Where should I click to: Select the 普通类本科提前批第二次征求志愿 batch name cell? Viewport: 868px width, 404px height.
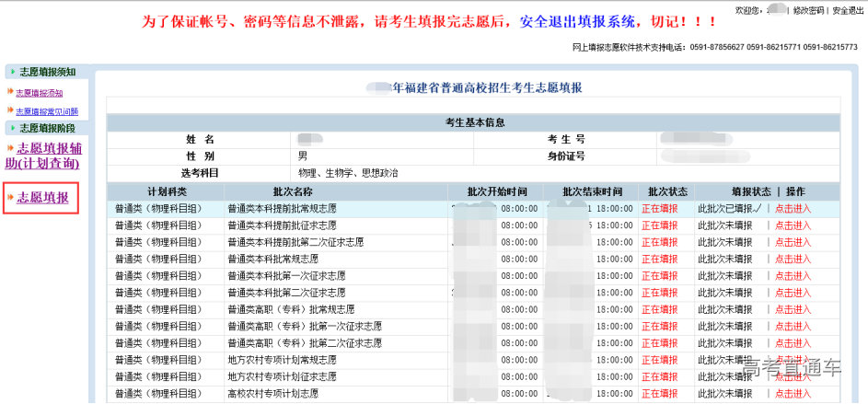click(x=295, y=242)
